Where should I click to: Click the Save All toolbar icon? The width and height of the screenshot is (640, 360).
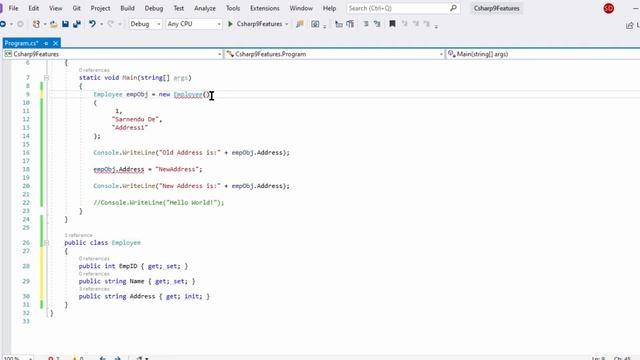[x=77, y=24]
